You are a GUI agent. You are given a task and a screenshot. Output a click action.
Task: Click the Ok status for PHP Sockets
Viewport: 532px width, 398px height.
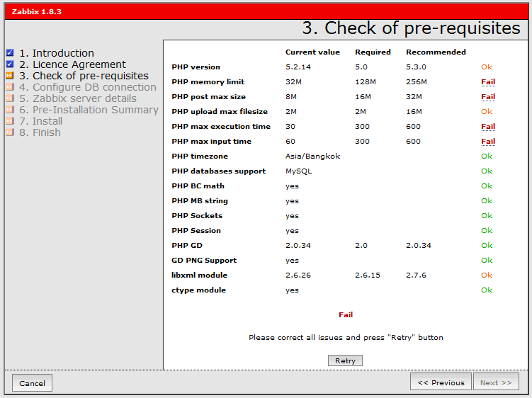point(487,216)
